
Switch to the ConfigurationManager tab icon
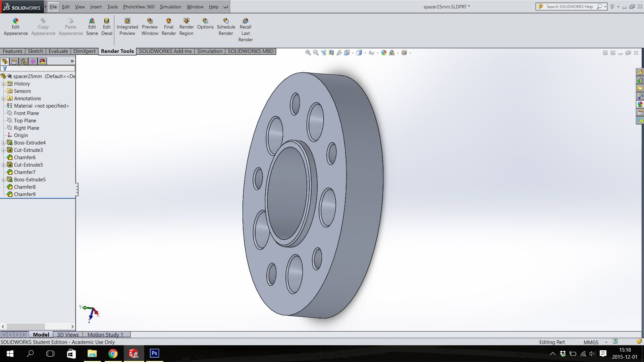(23, 61)
